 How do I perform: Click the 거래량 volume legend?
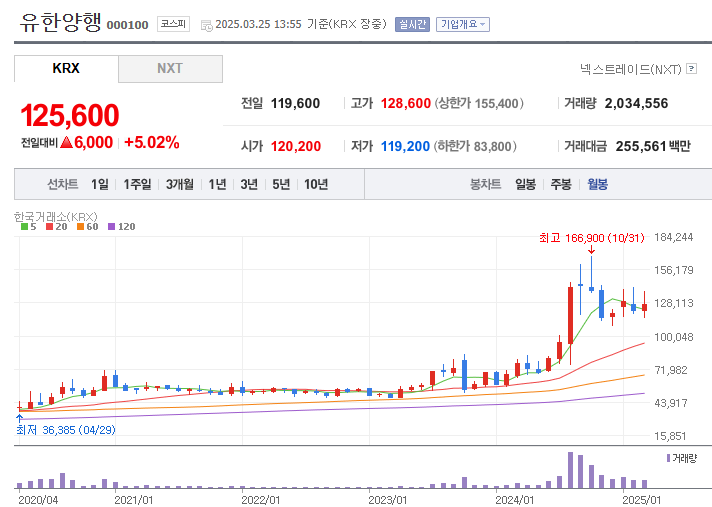(x=682, y=458)
